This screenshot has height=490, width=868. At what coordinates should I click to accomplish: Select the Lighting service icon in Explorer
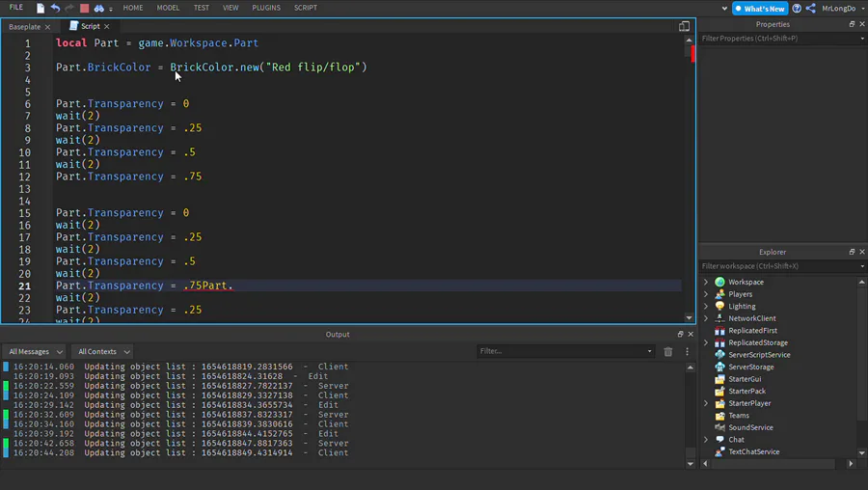pos(719,306)
